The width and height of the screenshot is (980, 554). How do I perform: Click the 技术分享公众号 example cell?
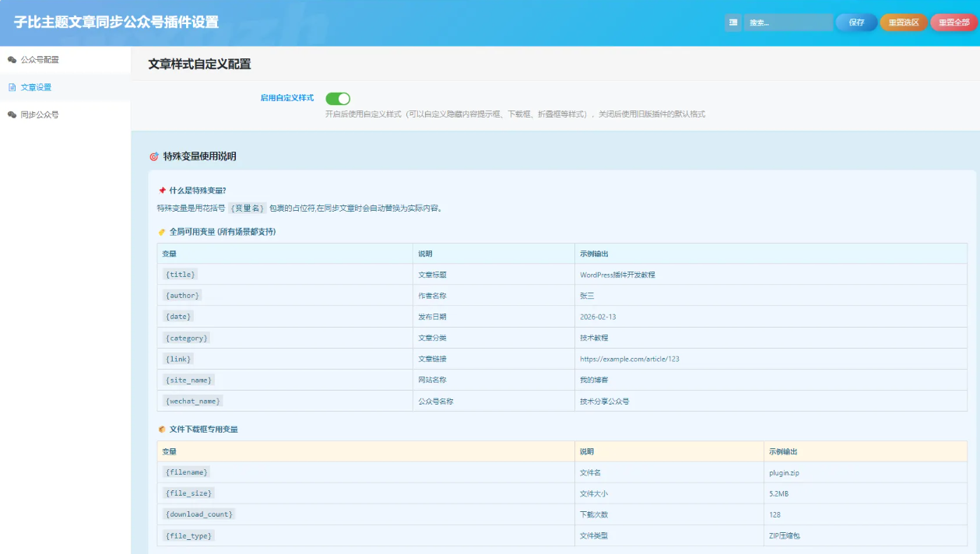(x=771, y=401)
